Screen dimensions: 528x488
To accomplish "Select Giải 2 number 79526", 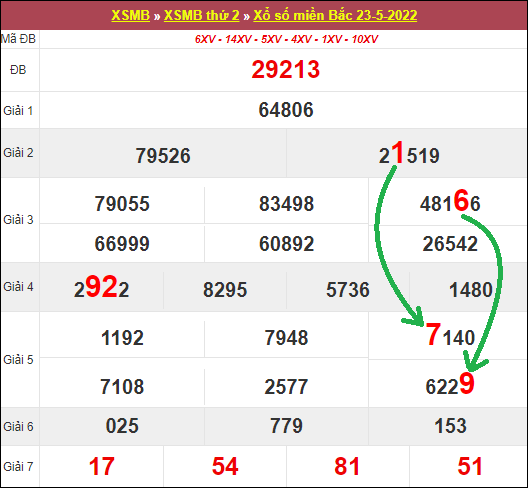I will click(x=163, y=156).
